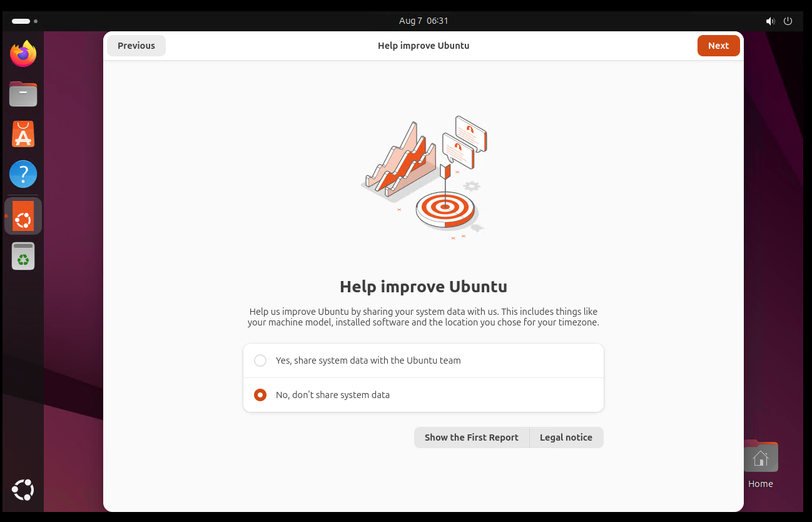Viewport: 812px width, 522px height.
Task: Click the window title Help improve Ubuntu
Action: tap(424, 46)
